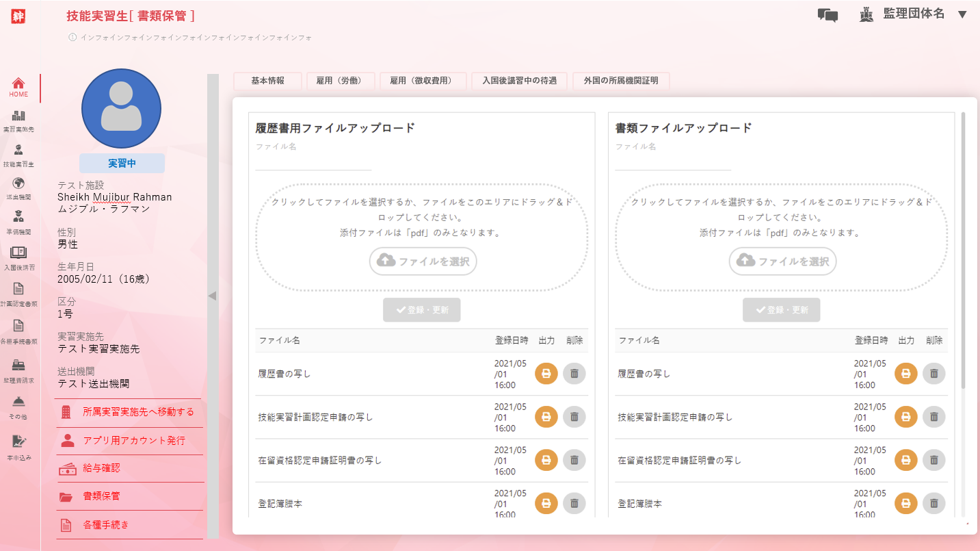The width and height of the screenshot is (980, 551).
Task: Print 登記簿謄本 in right file list
Action: [905, 503]
